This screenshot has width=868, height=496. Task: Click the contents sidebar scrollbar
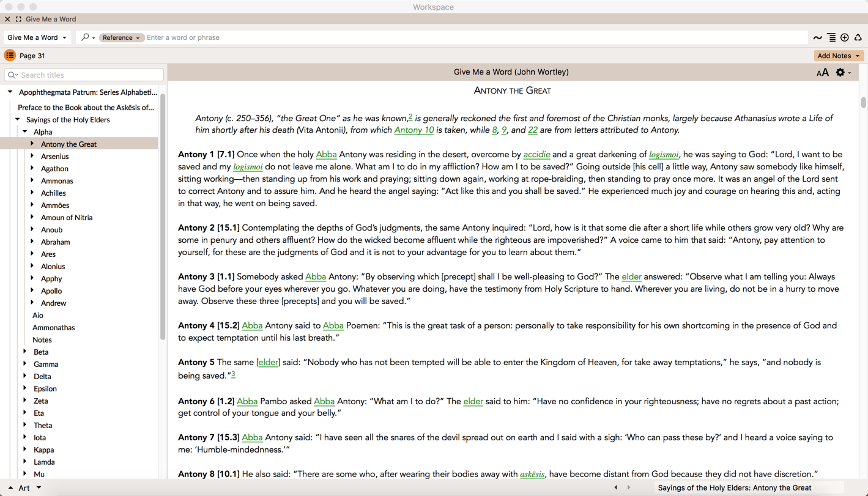[163, 217]
